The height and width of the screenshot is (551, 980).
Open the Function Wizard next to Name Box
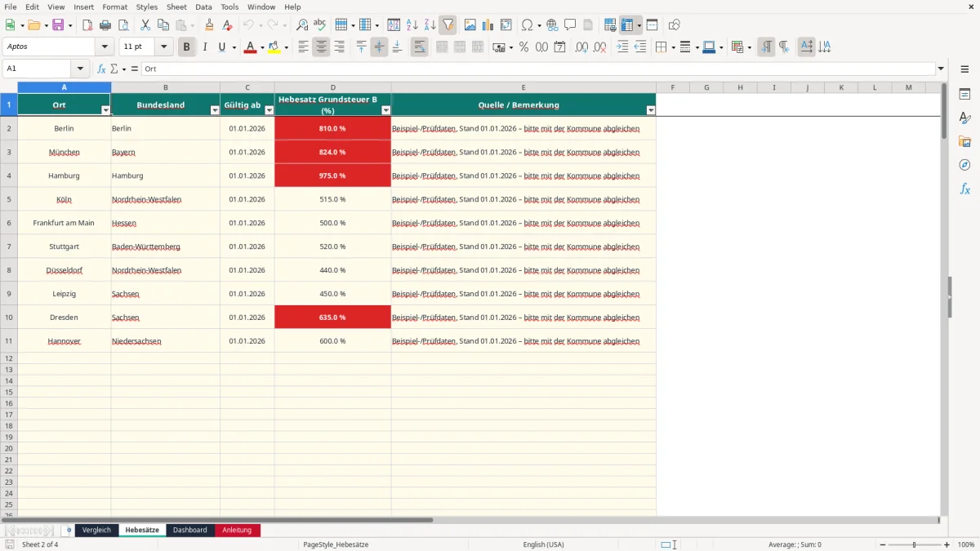click(102, 69)
